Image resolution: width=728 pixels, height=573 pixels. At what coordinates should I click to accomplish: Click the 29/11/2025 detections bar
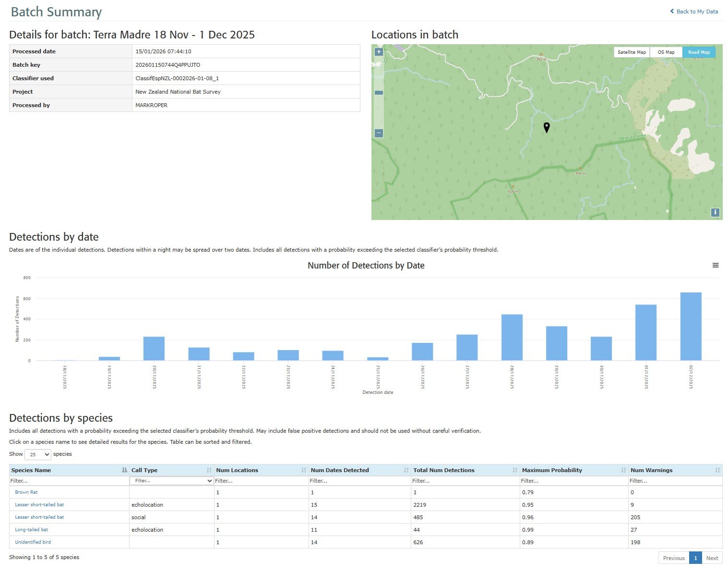pos(557,343)
